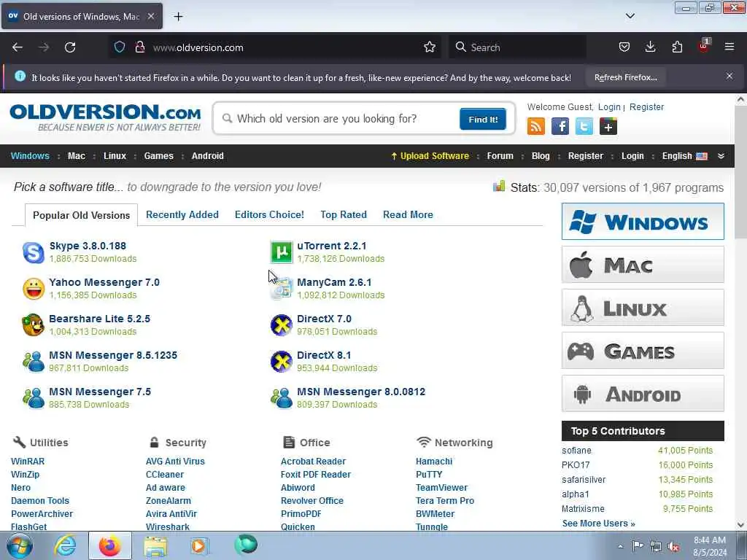The image size is (747, 560).
Task: Click the MSN Messenger 7.5 icon
Action: click(34, 398)
